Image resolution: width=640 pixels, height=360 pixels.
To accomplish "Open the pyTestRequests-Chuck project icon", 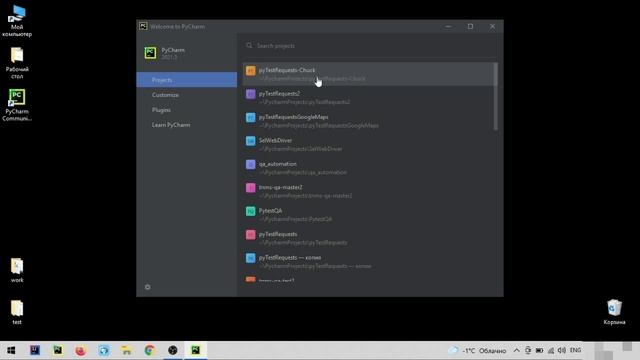I will coord(251,71).
